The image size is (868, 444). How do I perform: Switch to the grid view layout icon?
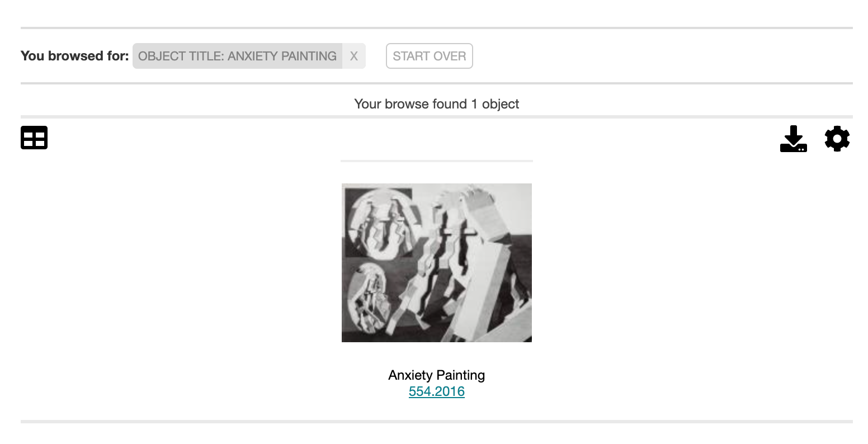34,138
